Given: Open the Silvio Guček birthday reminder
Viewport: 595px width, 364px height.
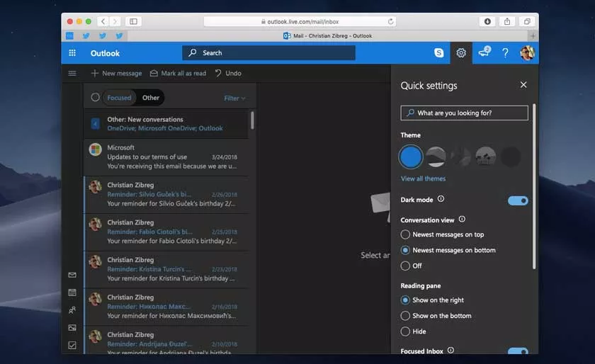Looking at the screenshot, I should pos(166,194).
